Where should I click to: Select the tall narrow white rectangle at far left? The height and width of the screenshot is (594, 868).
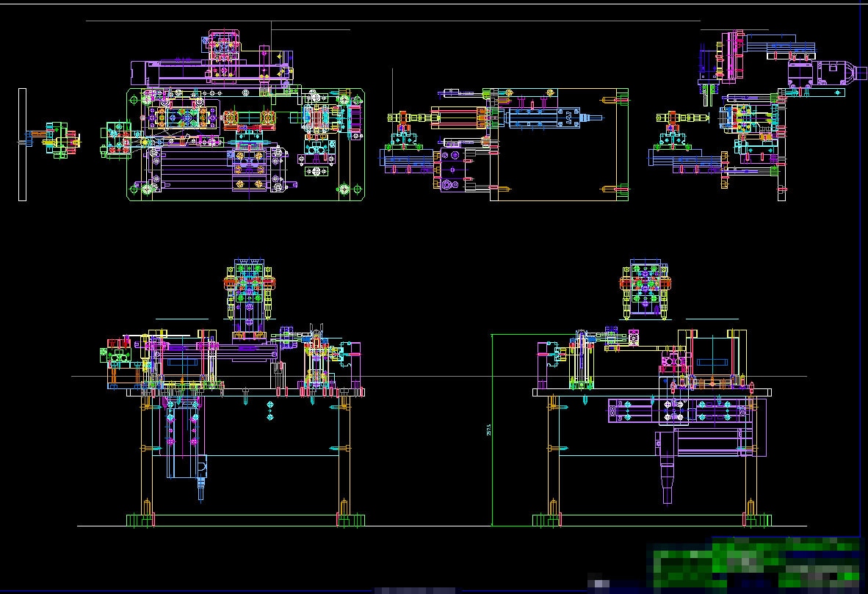pos(22,145)
